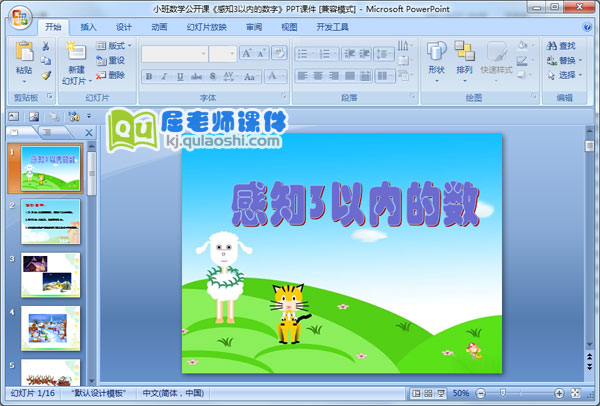Open PowerPoint help question mark icon
600x406 pixels.
(587, 27)
